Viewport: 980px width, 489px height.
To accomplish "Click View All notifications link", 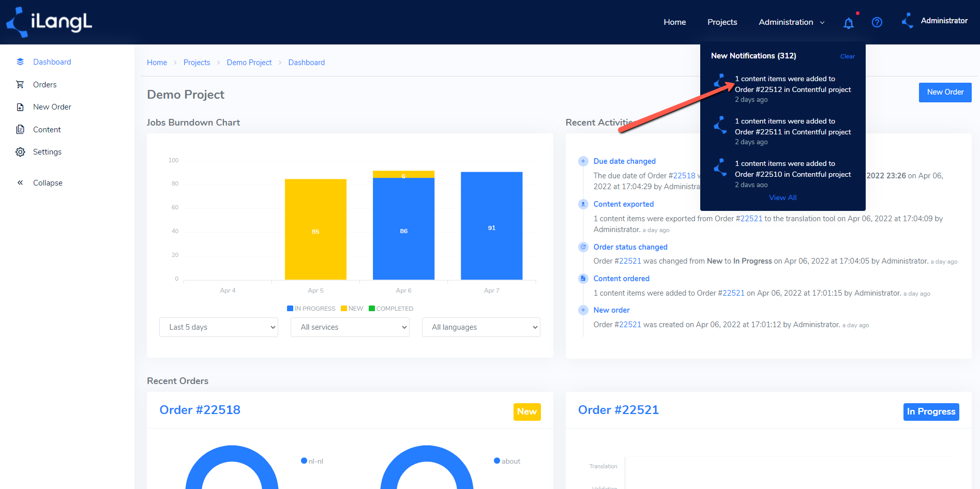I will click(x=782, y=197).
